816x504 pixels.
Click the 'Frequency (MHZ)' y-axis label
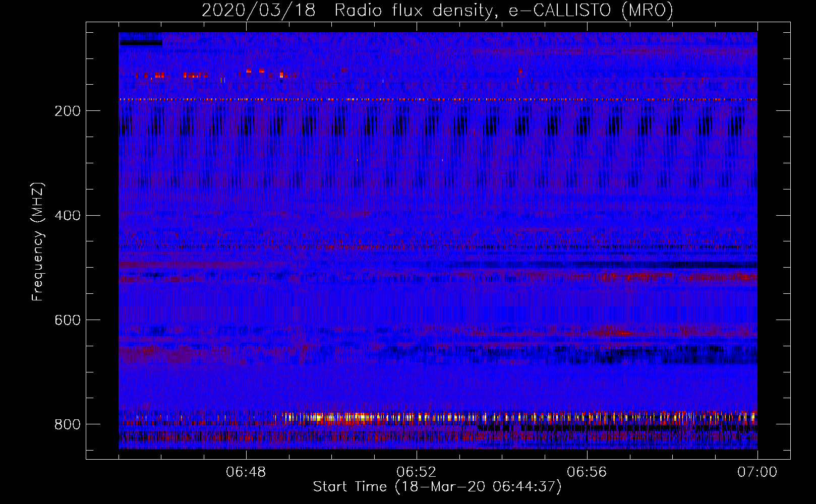(37, 242)
